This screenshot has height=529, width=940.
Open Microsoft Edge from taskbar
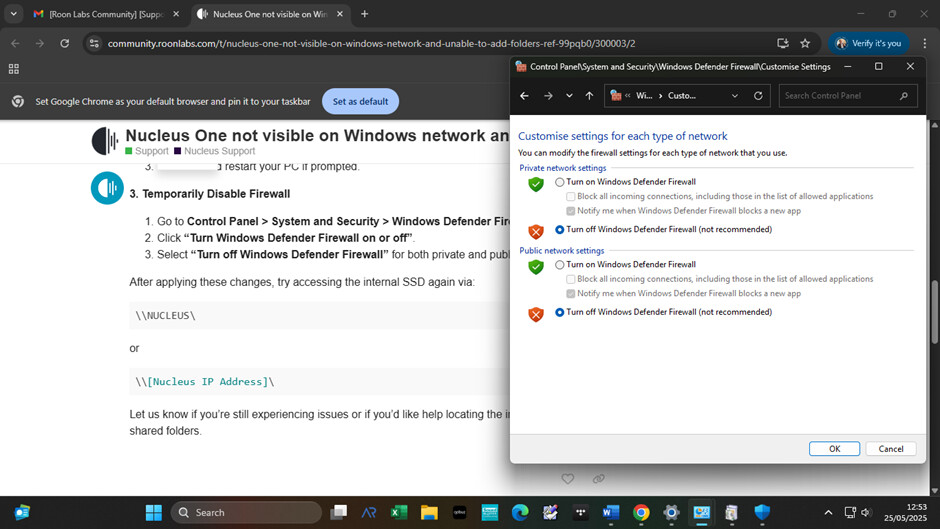coord(520,513)
